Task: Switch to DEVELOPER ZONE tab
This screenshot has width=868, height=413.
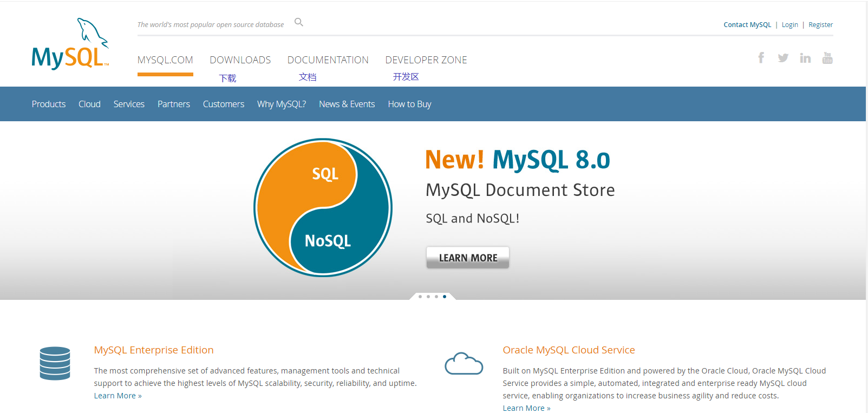Action: [x=426, y=60]
